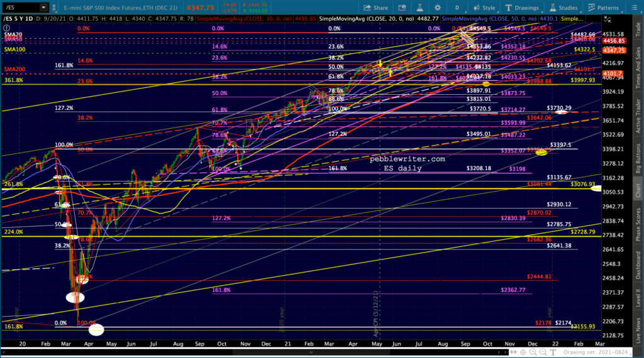Click the ES daily chart annotation
The image size is (644, 358).
[402, 168]
